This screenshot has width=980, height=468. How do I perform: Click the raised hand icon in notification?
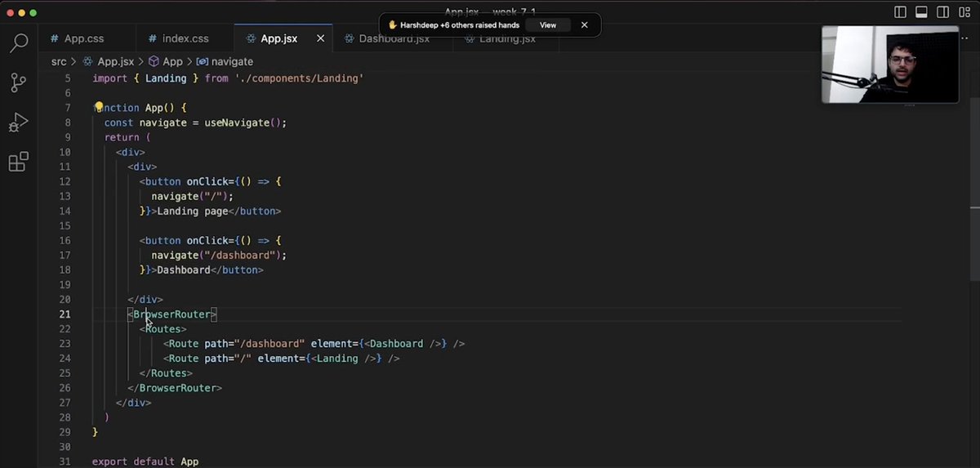point(392,25)
